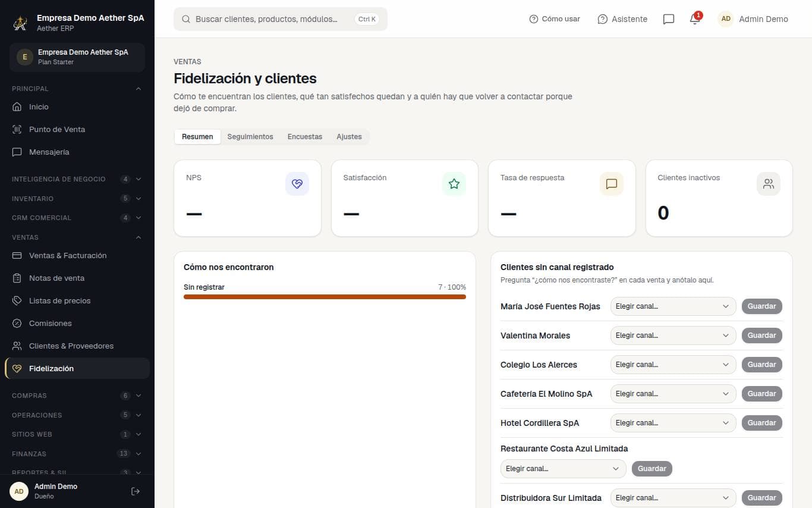812x508 pixels.
Task: Open Comisiones section
Action: coord(77,324)
